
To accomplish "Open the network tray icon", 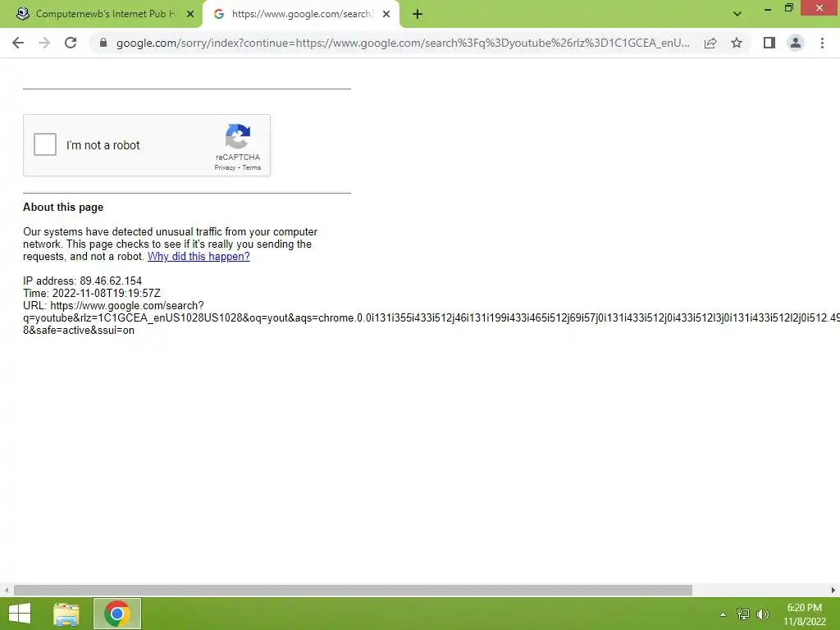I will click(x=743, y=614).
